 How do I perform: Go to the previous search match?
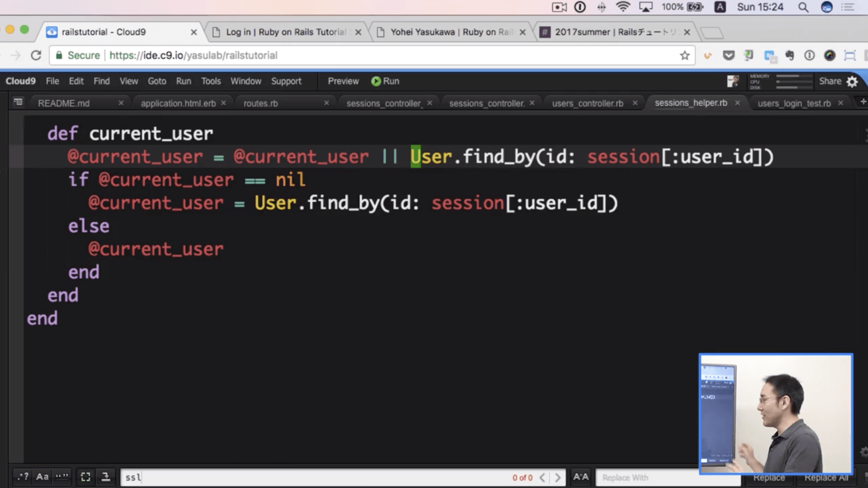point(542,477)
